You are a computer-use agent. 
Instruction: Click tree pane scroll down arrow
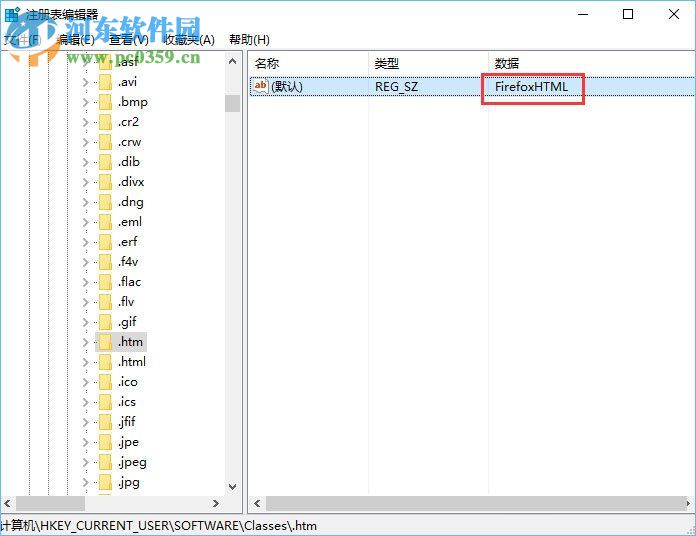[x=233, y=487]
